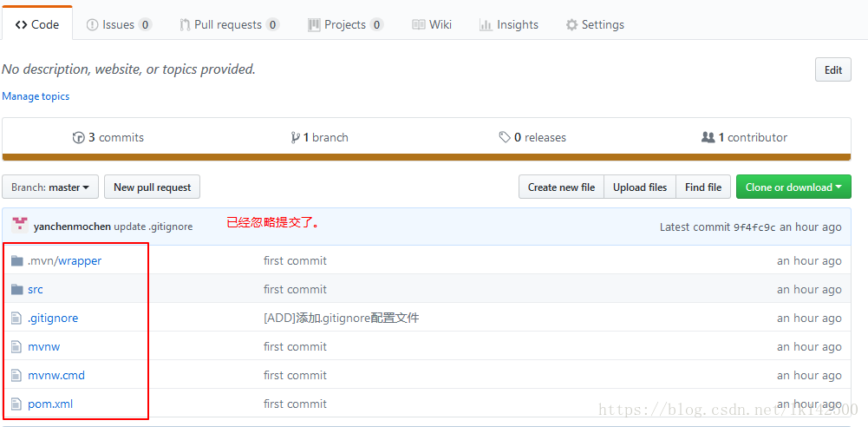Click the Wiki tab book icon

tap(419, 24)
